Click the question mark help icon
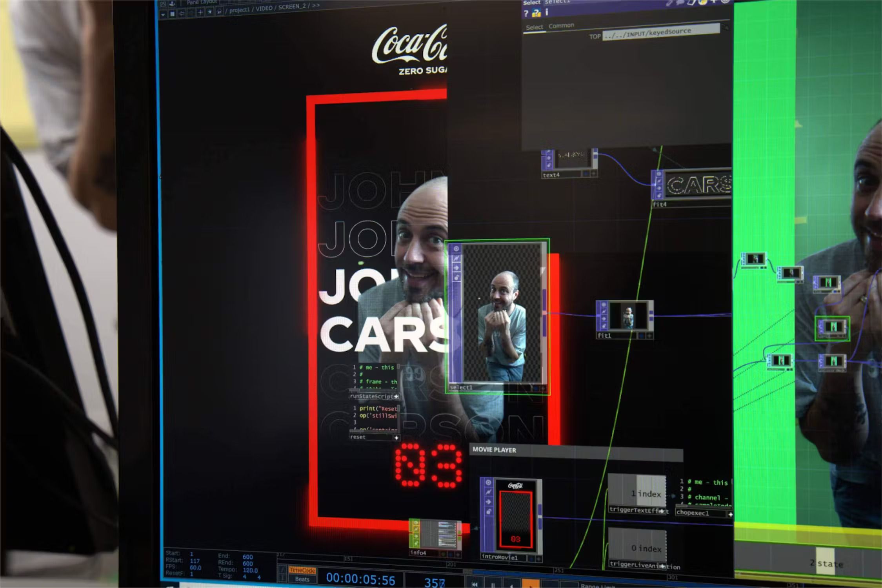The image size is (882, 588). point(526,14)
